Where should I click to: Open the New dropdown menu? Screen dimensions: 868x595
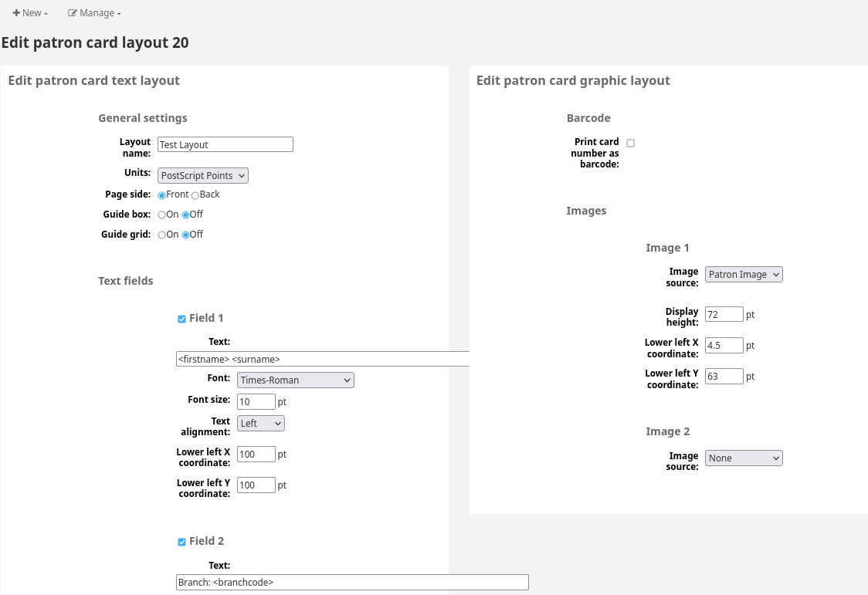click(31, 13)
